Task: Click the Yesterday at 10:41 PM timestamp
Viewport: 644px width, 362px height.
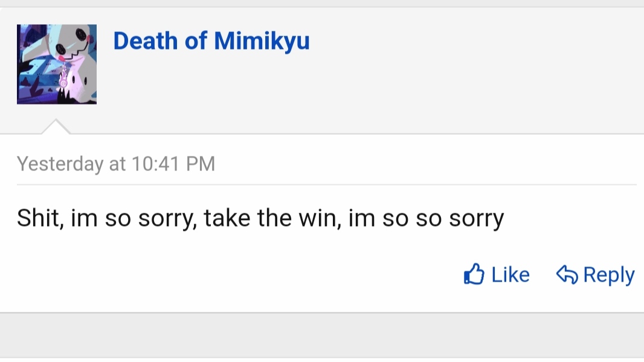Action: coord(116,164)
